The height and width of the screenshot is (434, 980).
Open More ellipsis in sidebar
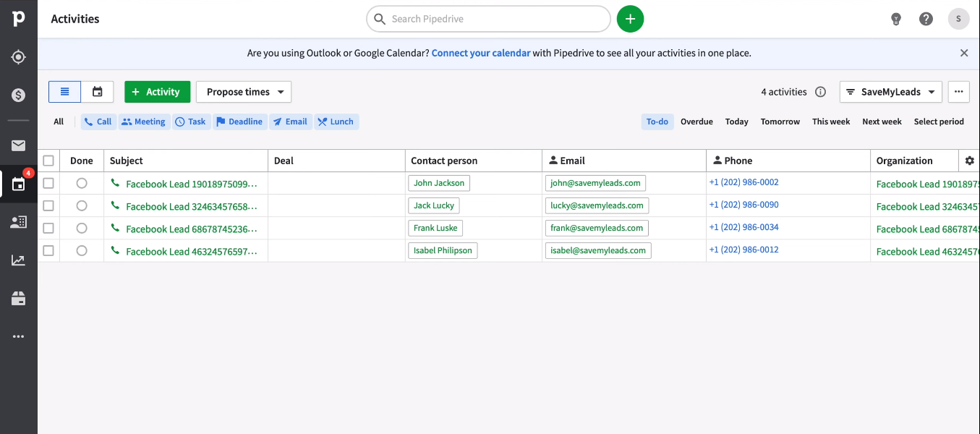[19, 336]
